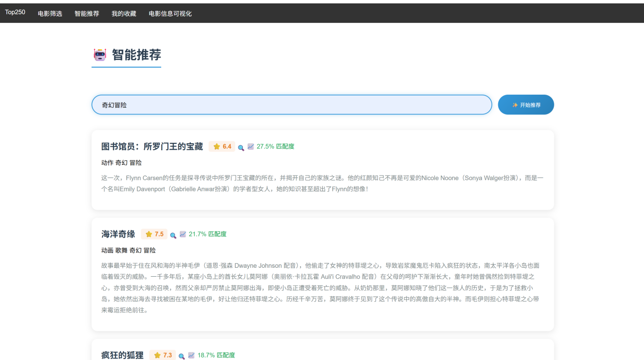Screen dimensions: 644x360
Task: Open movie title 疯狂的狐狸
Action: pyautogui.click(x=122, y=355)
